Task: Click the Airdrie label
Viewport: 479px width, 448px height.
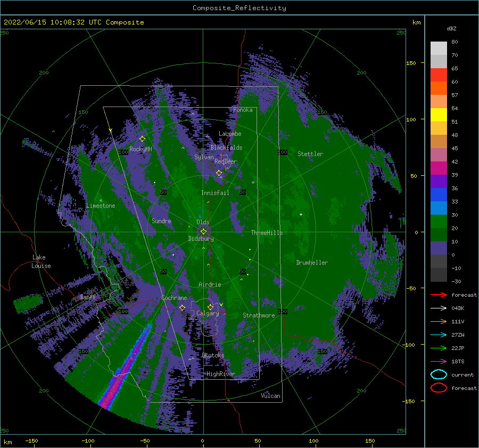Action: pos(210,284)
